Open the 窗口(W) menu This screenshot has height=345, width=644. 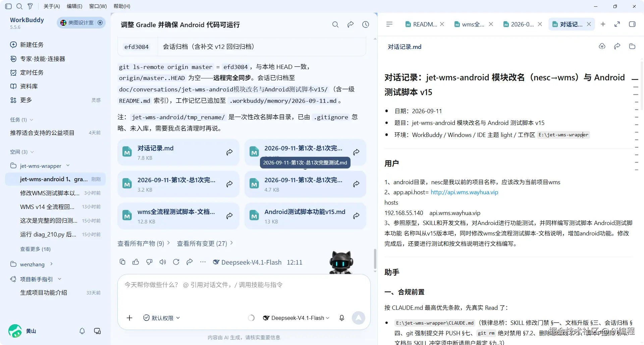coord(98,6)
